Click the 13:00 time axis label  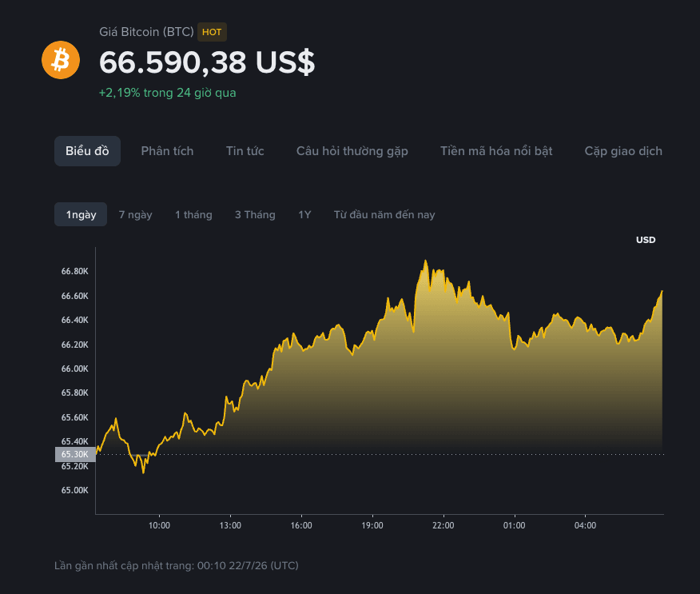[230, 526]
